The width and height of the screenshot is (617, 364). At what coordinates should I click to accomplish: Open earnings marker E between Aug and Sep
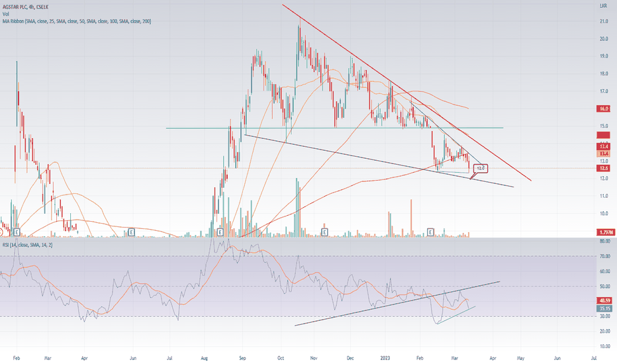coord(220,232)
